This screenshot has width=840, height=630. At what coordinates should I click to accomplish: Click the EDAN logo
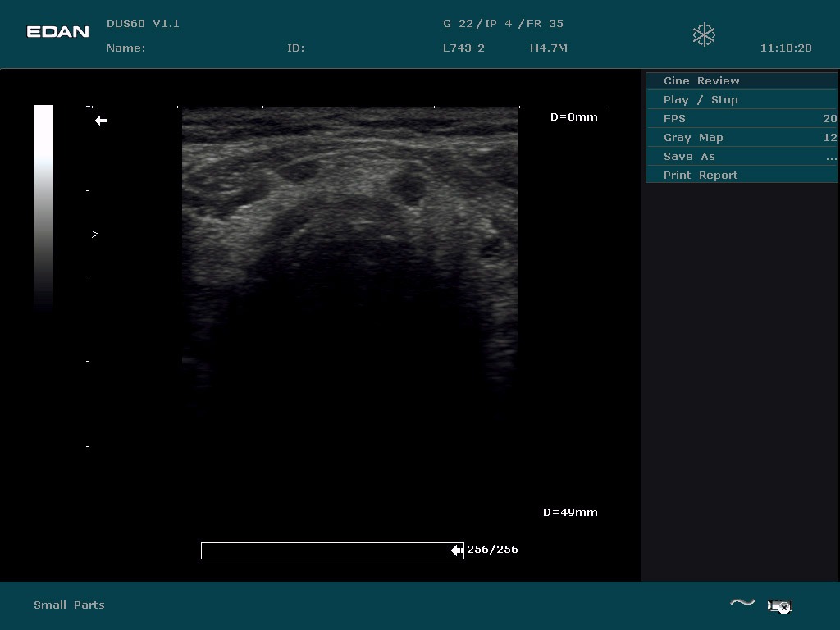(57, 32)
